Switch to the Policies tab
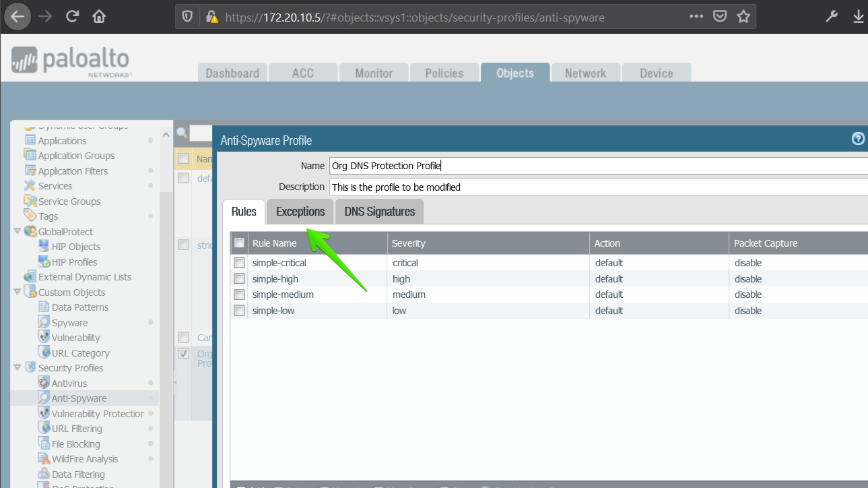This screenshot has height=488, width=868. pyautogui.click(x=444, y=73)
